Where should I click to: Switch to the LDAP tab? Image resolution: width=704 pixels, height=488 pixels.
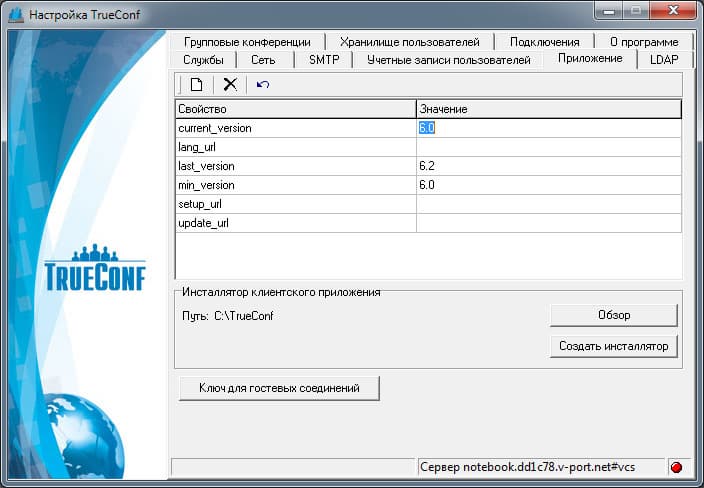click(664, 60)
